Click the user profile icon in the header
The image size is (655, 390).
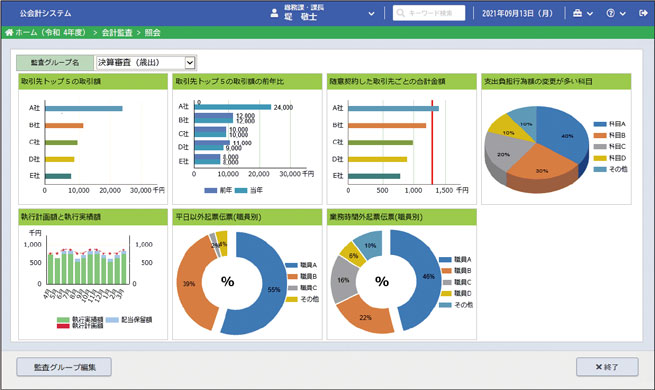[x=274, y=13]
